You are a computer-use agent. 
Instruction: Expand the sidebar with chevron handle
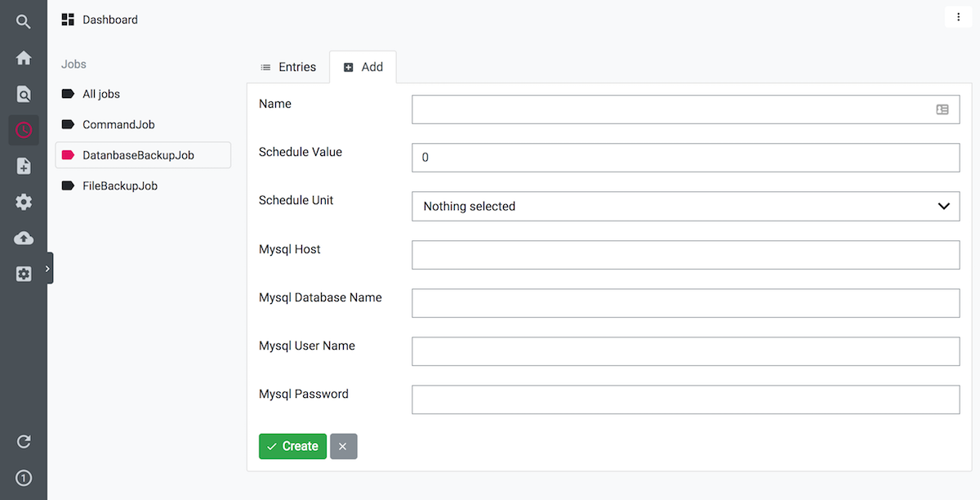click(48, 268)
